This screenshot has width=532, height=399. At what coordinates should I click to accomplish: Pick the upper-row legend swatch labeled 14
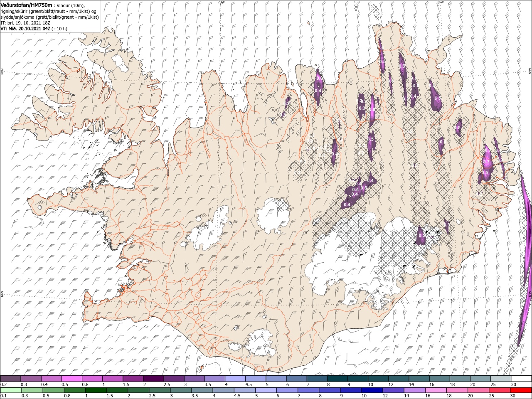419,379
